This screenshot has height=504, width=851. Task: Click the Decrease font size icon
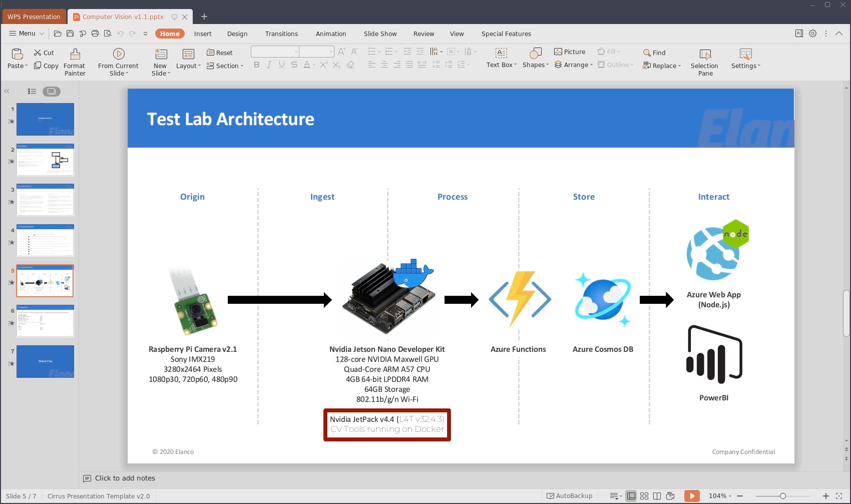tap(354, 52)
